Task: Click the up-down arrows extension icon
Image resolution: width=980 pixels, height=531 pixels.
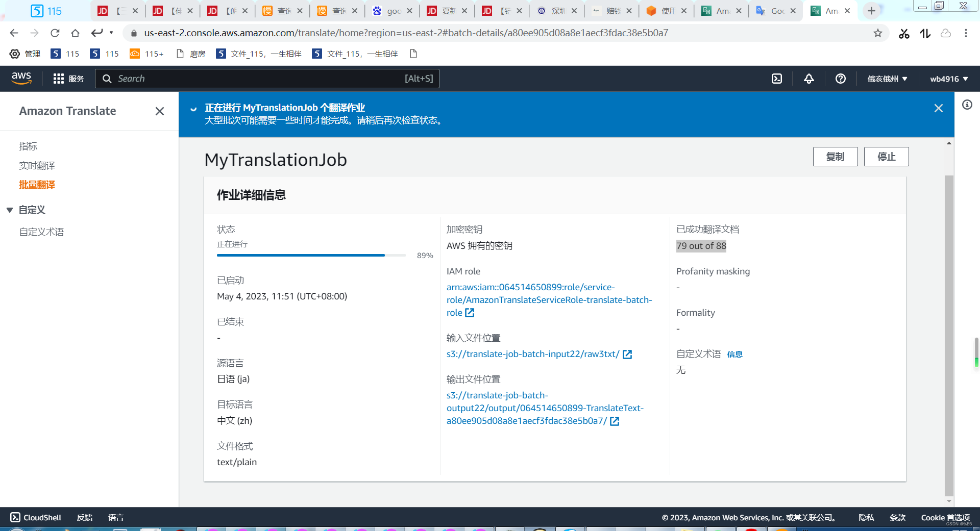Action: (x=925, y=34)
